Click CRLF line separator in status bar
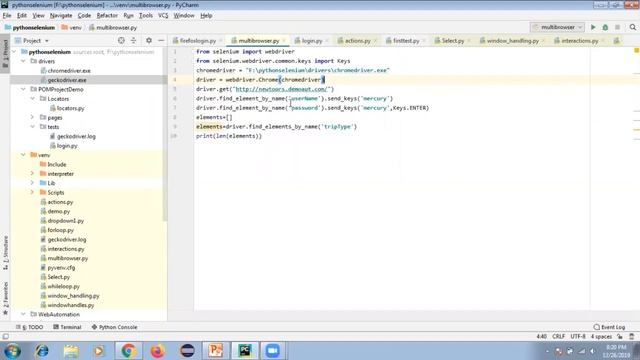 click(x=558, y=337)
